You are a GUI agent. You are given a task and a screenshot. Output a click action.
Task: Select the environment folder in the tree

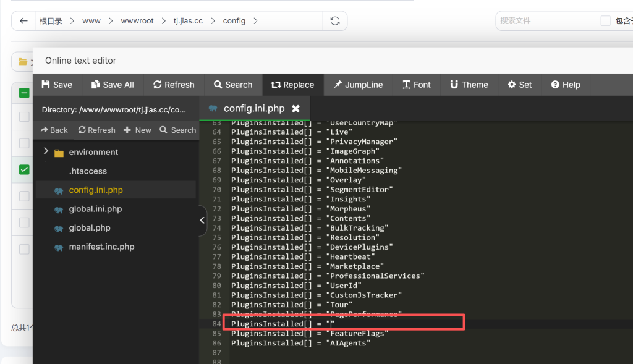93,152
